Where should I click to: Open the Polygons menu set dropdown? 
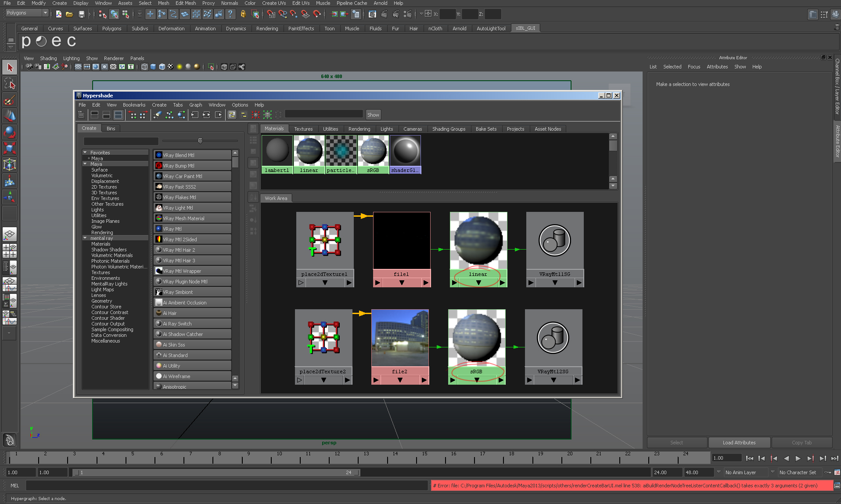tap(26, 13)
